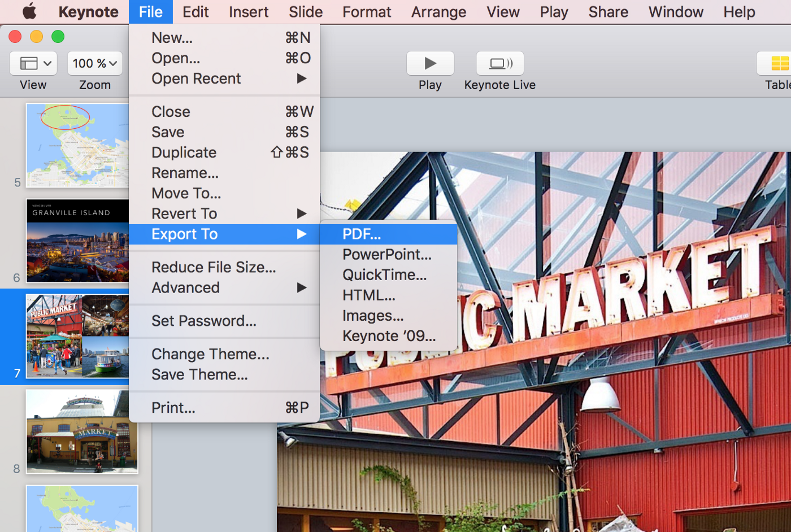Click the Play toolbar icon
The width and height of the screenshot is (791, 532).
[430, 63]
